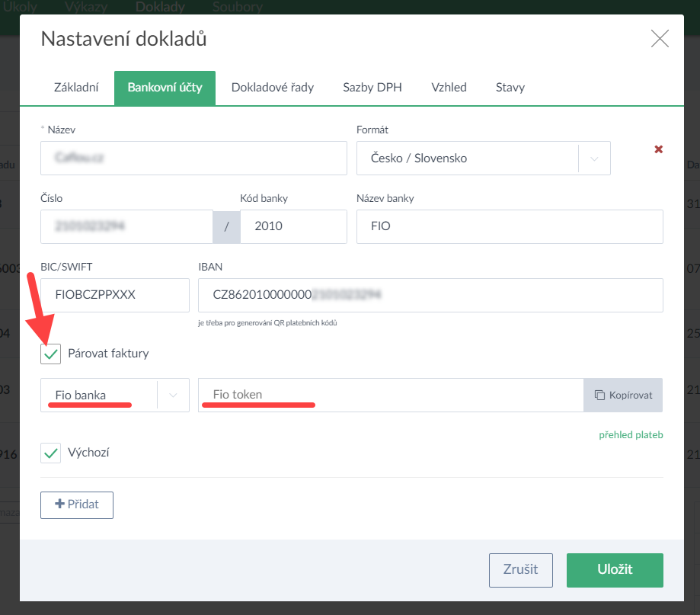This screenshot has height=615, width=700.
Task: Open the Stavy tab
Action: coord(510,88)
